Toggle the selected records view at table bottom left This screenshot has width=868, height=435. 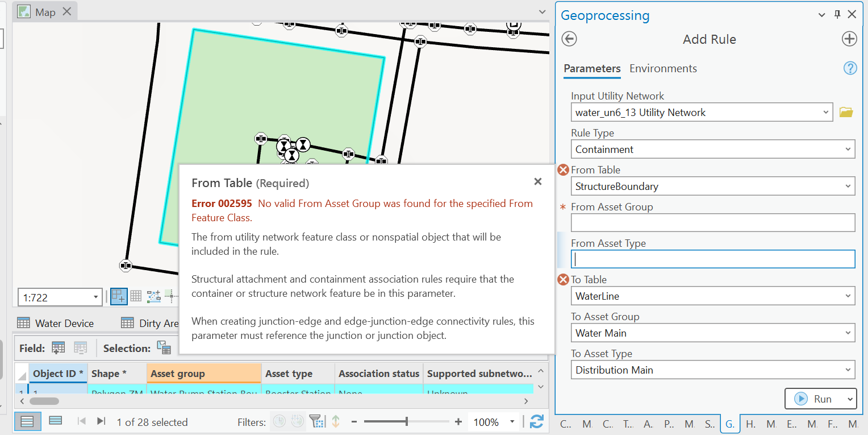pyautogui.click(x=55, y=421)
